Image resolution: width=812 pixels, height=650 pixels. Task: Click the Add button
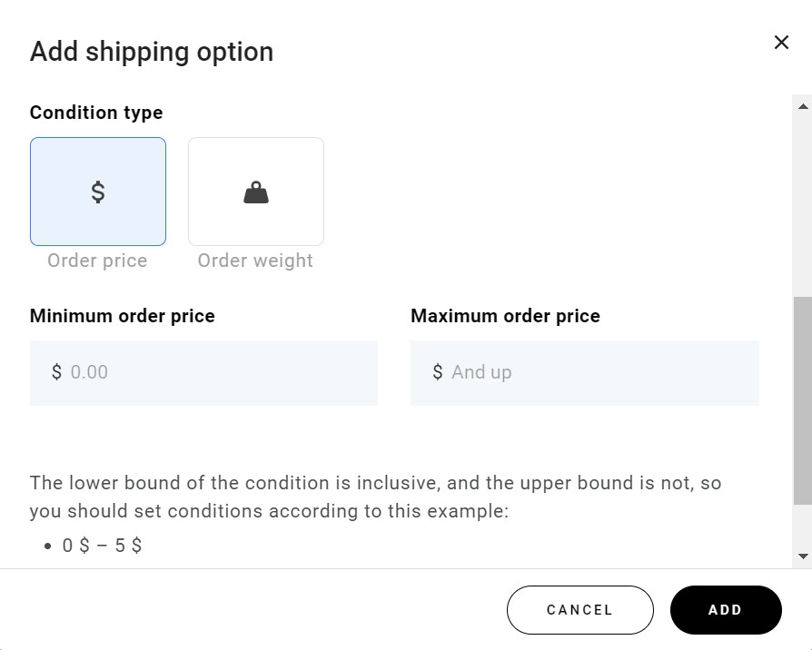click(726, 609)
